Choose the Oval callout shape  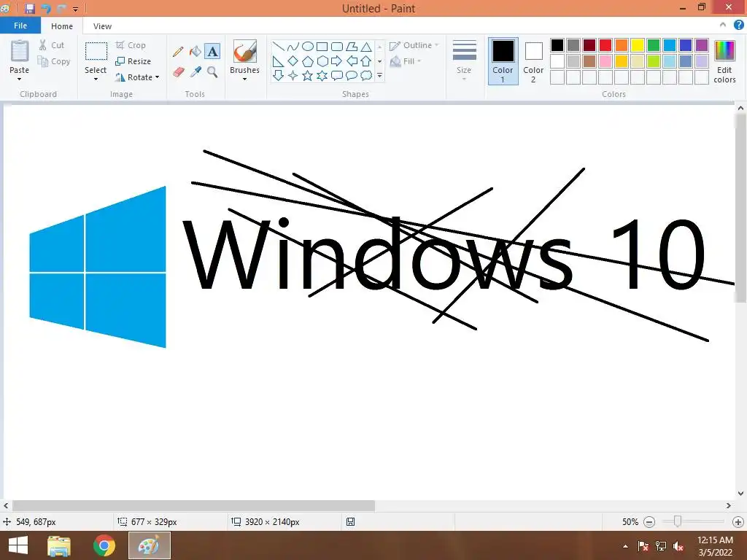coord(352,75)
